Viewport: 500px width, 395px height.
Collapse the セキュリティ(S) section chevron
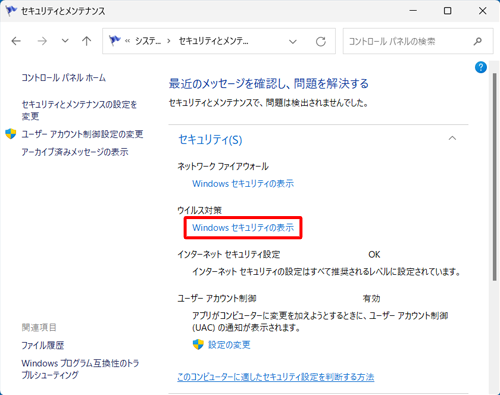click(452, 138)
